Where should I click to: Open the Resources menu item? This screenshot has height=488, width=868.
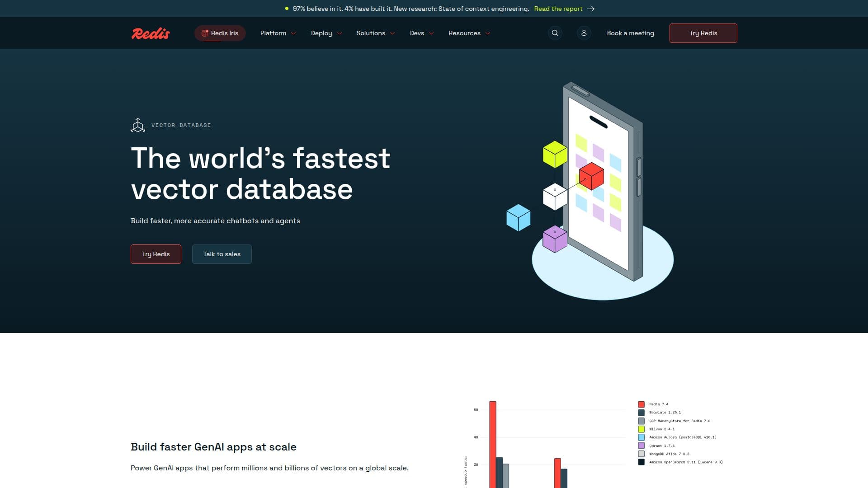(464, 33)
